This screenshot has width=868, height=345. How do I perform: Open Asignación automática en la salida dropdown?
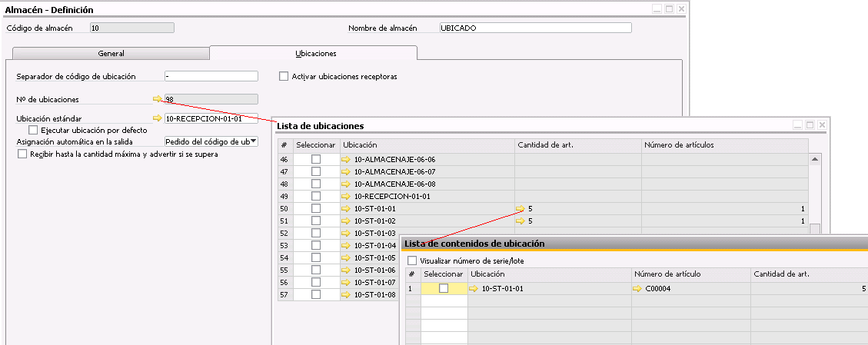(x=254, y=141)
